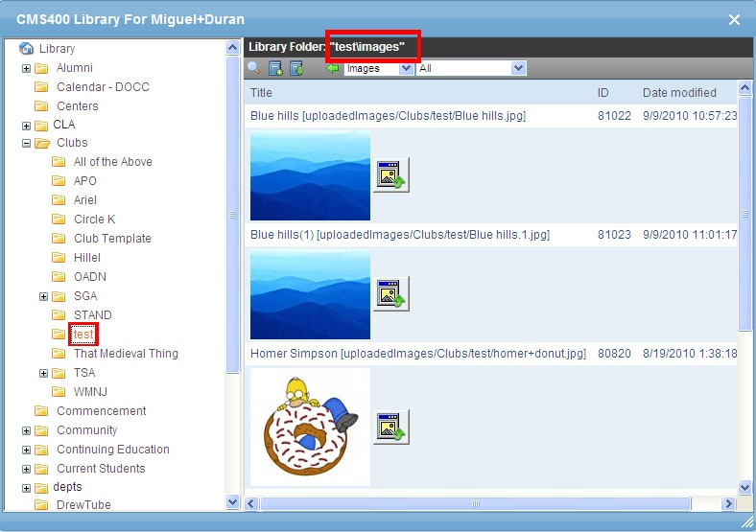Expand the Current Students folder

click(x=27, y=469)
